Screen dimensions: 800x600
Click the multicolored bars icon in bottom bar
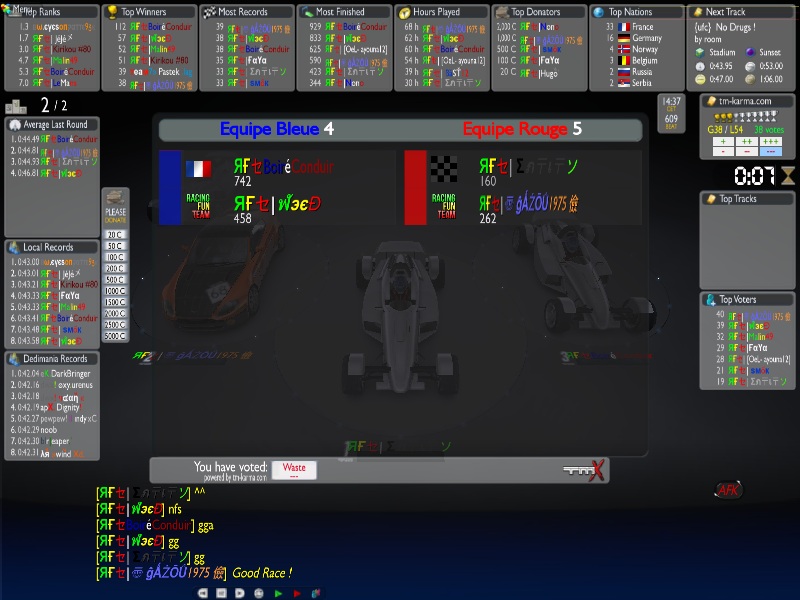(x=316, y=593)
